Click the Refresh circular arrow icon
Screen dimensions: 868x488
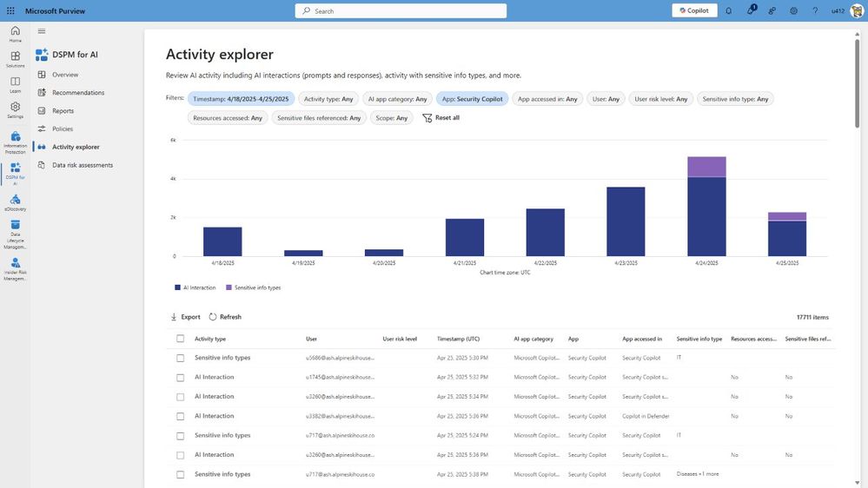[213, 316]
